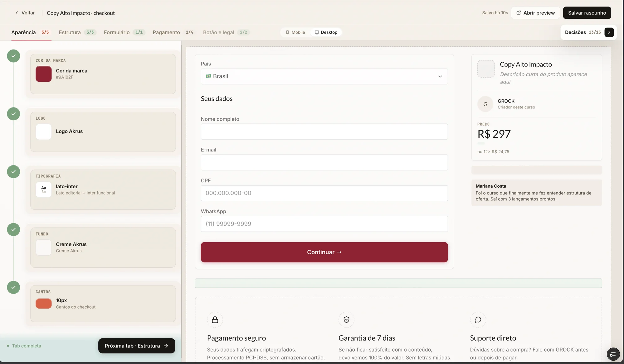
Task: Click the Continuar button
Action: pos(324,252)
